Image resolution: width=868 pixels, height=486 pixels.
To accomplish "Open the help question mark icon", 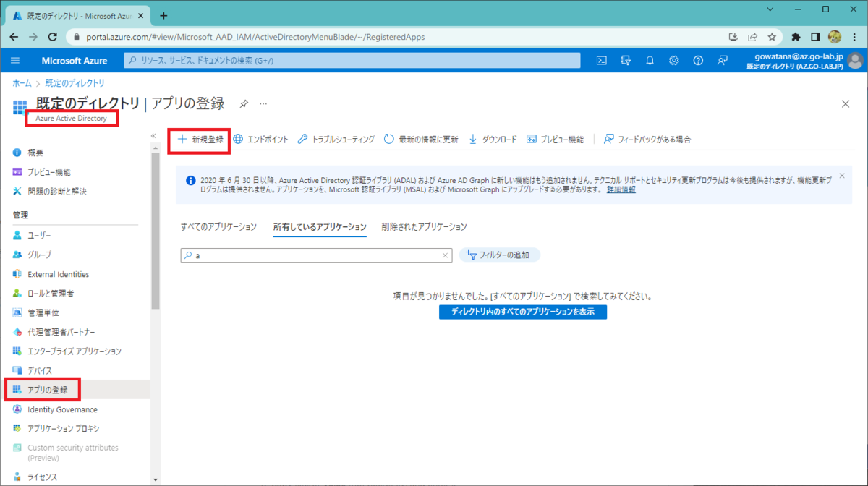I will tap(698, 61).
